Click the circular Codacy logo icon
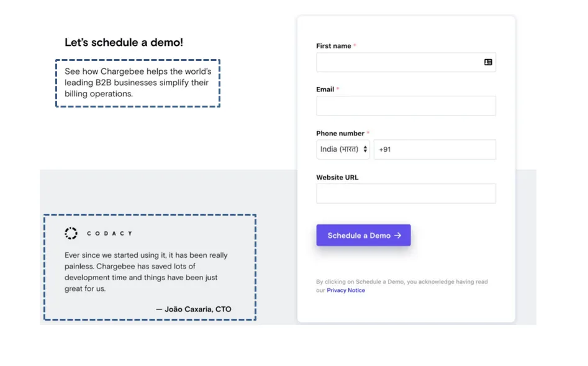The width and height of the screenshot is (588, 366). pos(71,233)
